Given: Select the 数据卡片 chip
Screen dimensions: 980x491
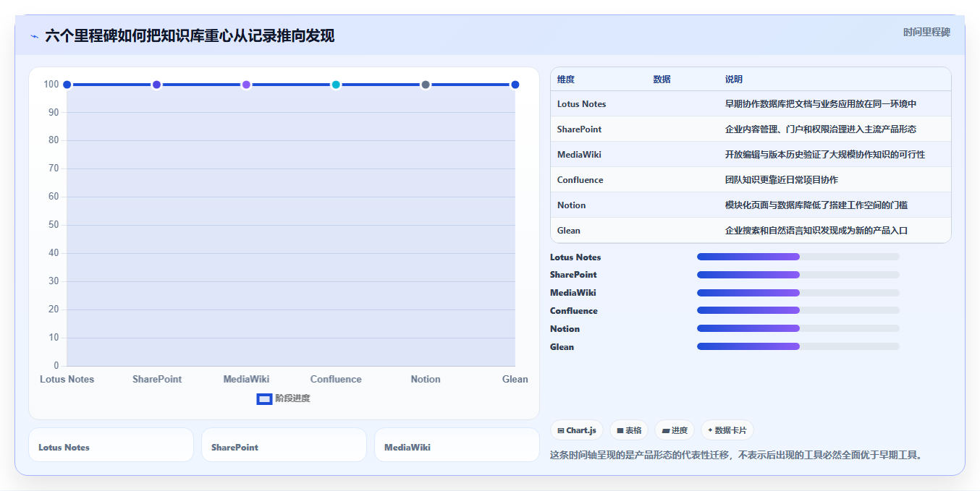Looking at the screenshot, I should (727, 430).
